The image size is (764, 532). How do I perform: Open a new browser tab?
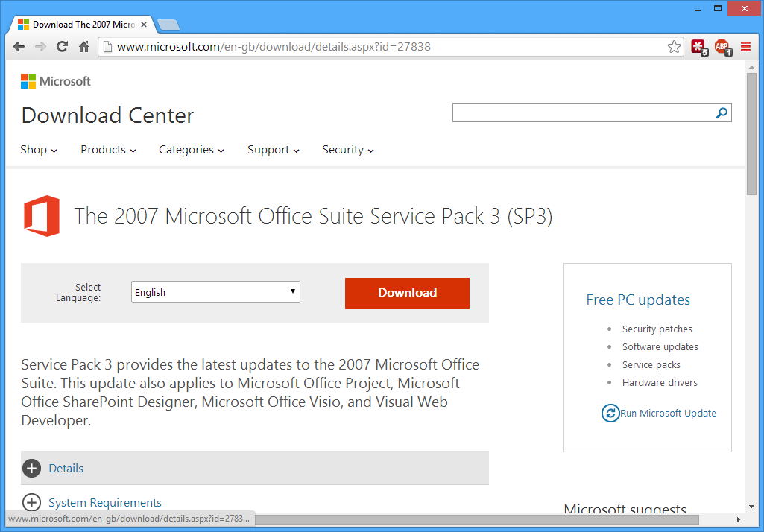[x=168, y=25]
